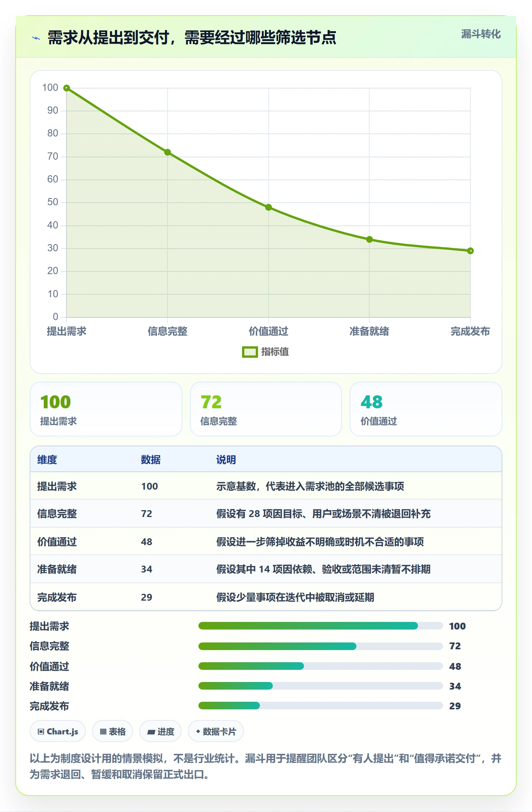Click the description 假设少量事项在迭代中被取消或延期

[x=295, y=597]
